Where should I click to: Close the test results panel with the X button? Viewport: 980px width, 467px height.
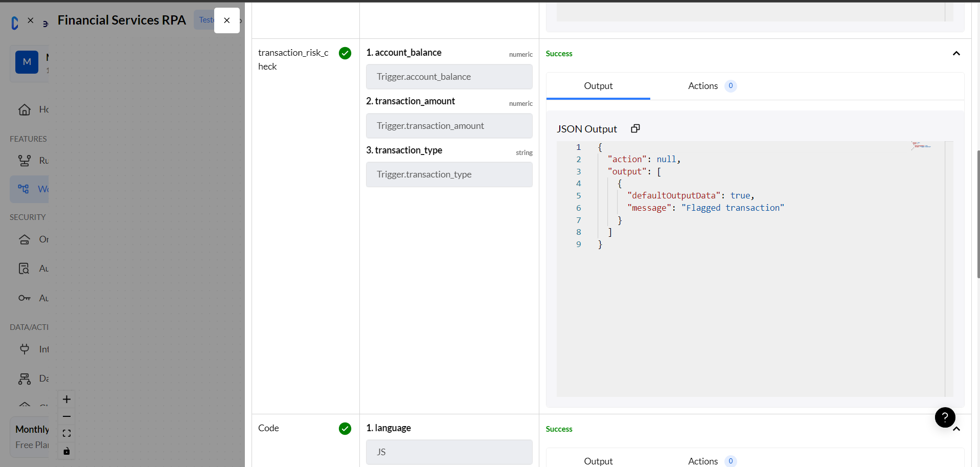(x=227, y=20)
